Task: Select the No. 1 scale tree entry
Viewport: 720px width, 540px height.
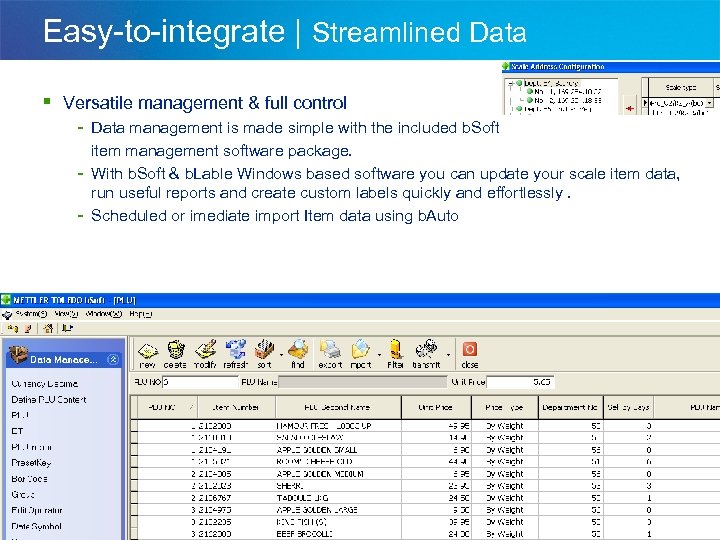Action: [568, 92]
